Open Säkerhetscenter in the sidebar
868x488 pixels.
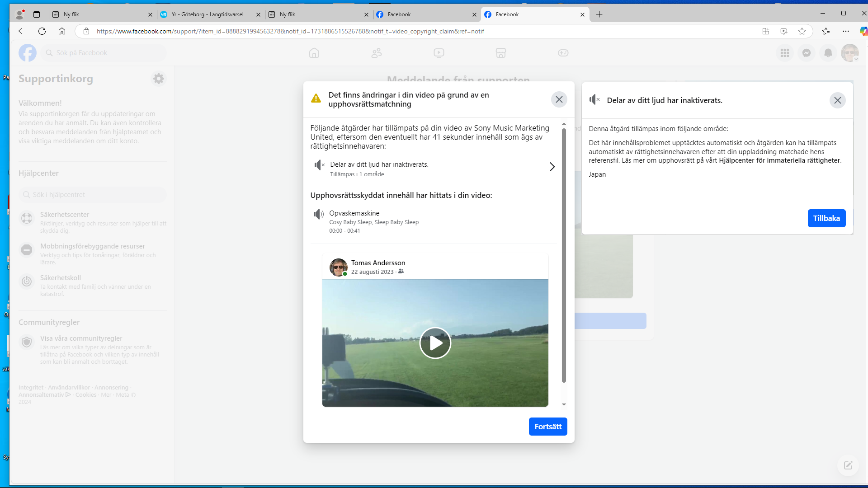pos(93,222)
